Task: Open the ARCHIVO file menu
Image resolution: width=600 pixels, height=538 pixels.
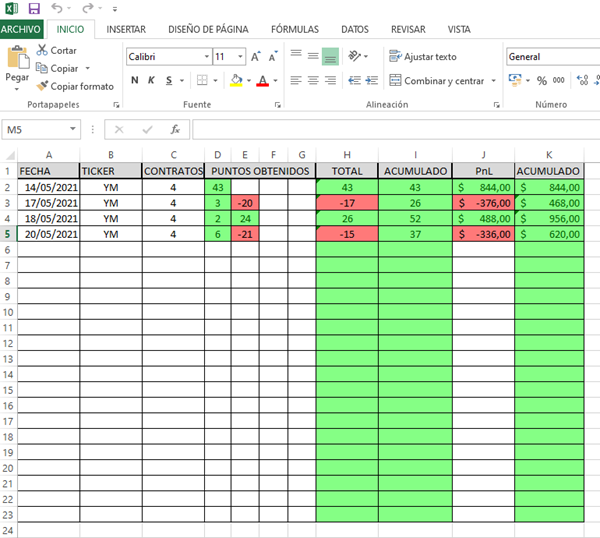Action: click(x=21, y=30)
